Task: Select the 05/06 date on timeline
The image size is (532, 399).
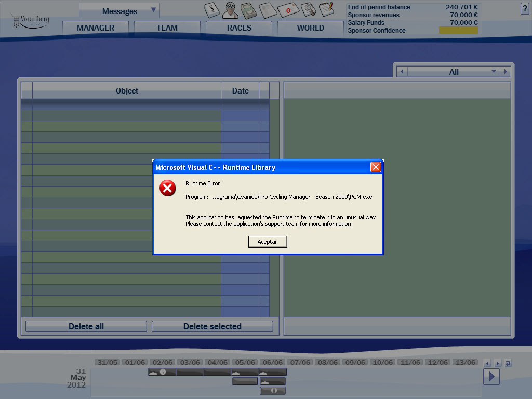Action: (x=245, y=362)
